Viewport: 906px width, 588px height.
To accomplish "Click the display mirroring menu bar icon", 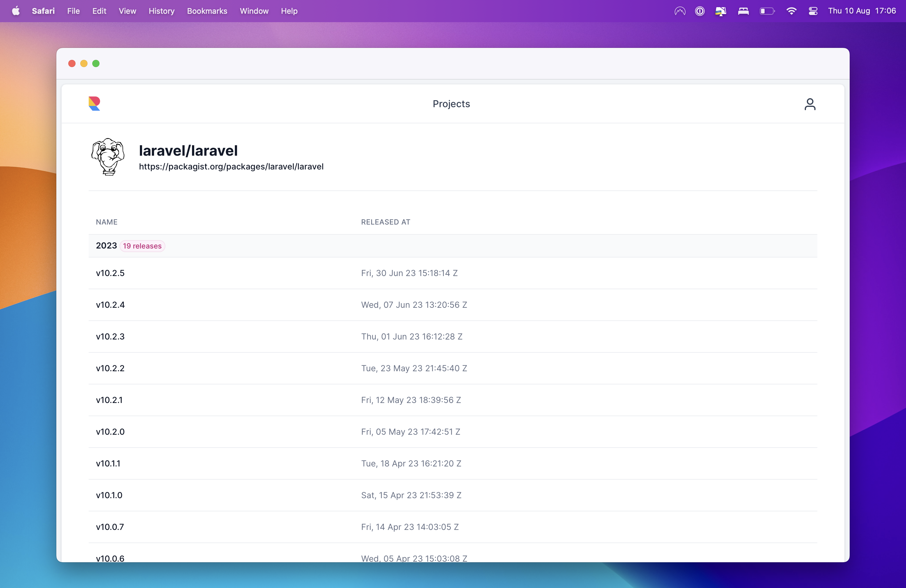I will coord(721,11).
